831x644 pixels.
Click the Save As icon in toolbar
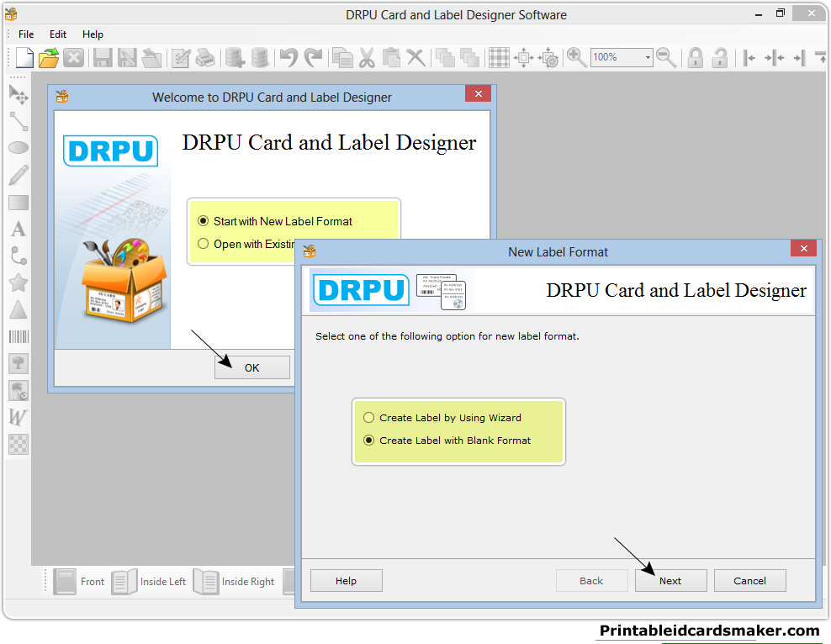pos(127,57)
